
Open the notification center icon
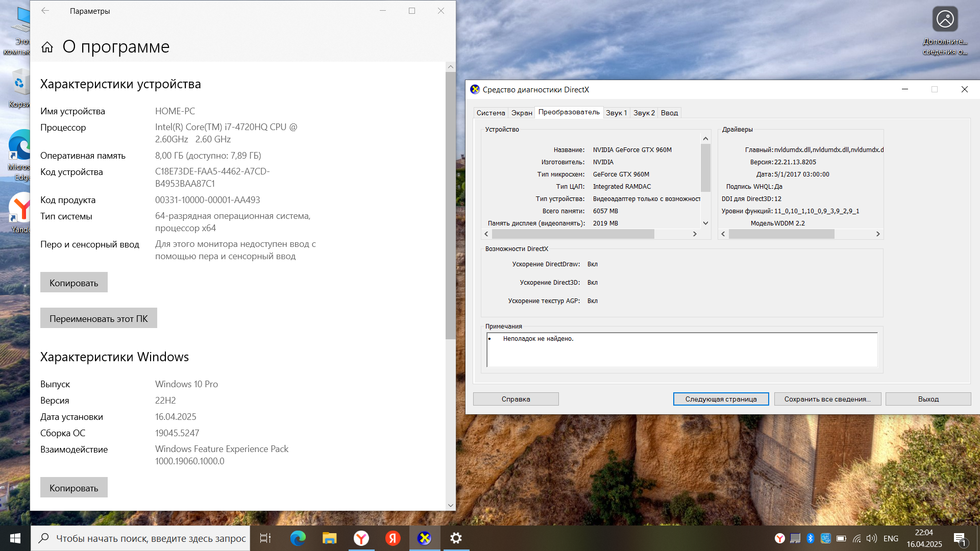960,538
